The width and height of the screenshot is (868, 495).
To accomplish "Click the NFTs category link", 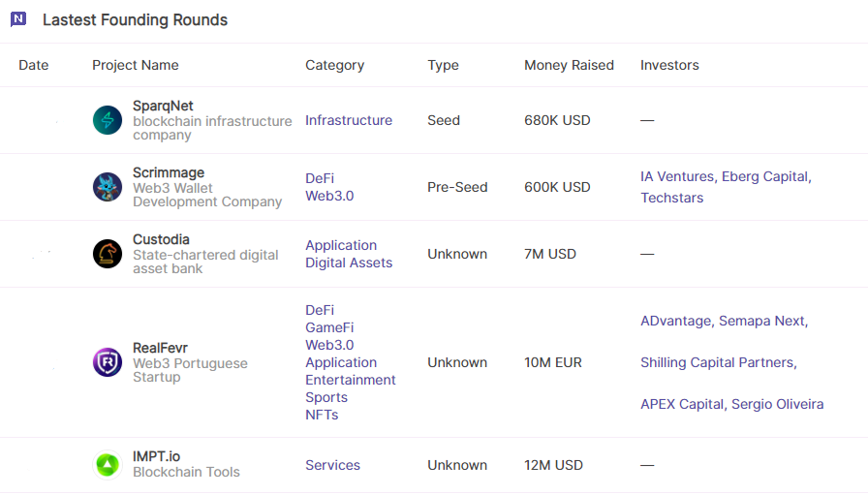I will coord(322,415).
